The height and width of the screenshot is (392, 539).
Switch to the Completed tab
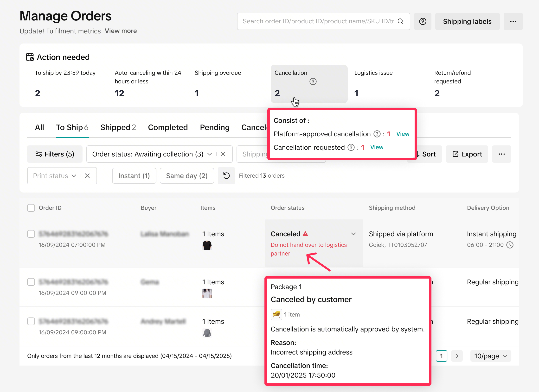point(168,127)
